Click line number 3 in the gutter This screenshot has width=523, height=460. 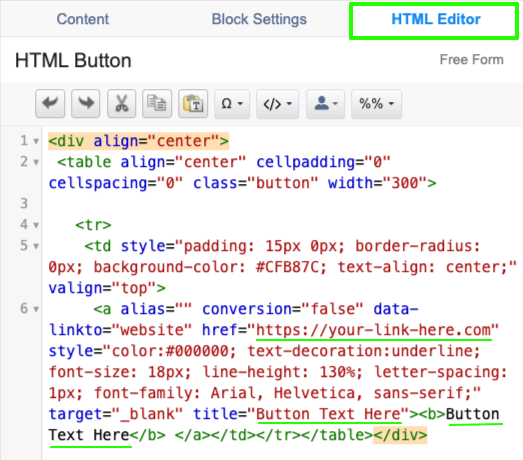pos(24,203)
